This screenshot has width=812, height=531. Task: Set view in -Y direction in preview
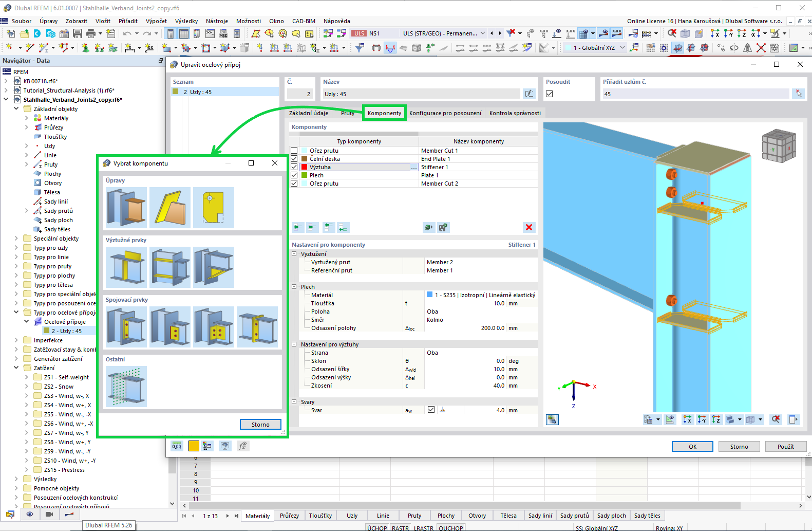702,419
